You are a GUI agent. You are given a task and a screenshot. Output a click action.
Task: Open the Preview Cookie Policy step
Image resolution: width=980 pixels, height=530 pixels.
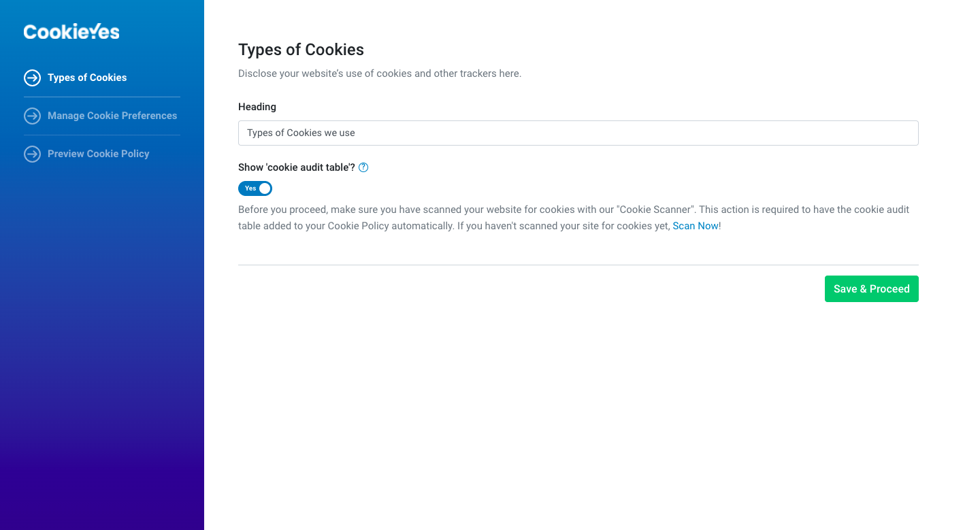tap(99, 154)
